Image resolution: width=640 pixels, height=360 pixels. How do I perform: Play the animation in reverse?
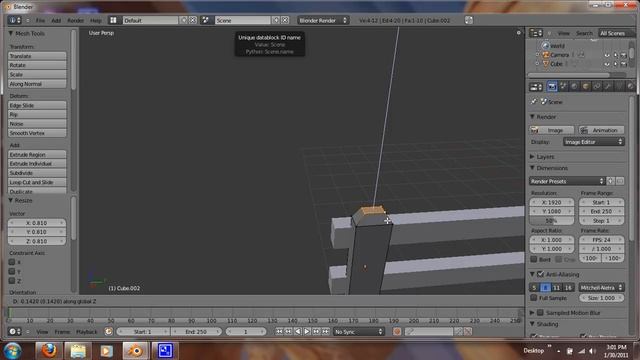tap(298, 331)
